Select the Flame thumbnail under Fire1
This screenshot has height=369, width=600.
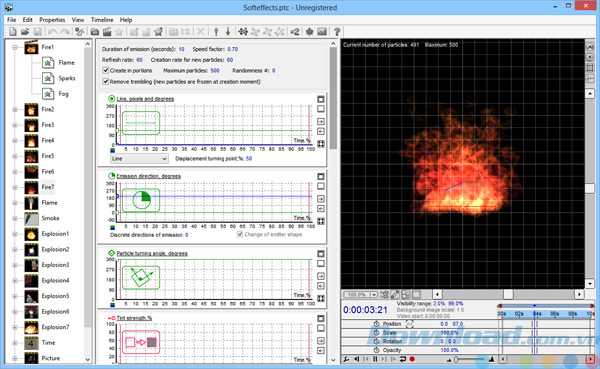[48, 62]
